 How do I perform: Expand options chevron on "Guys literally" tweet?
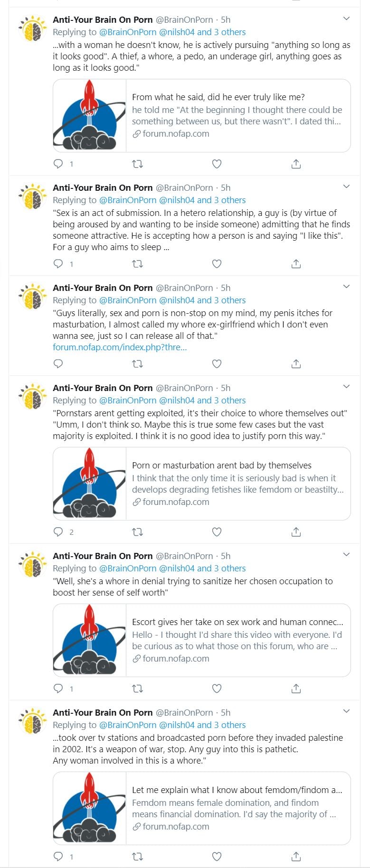click(x=346, y=287)
